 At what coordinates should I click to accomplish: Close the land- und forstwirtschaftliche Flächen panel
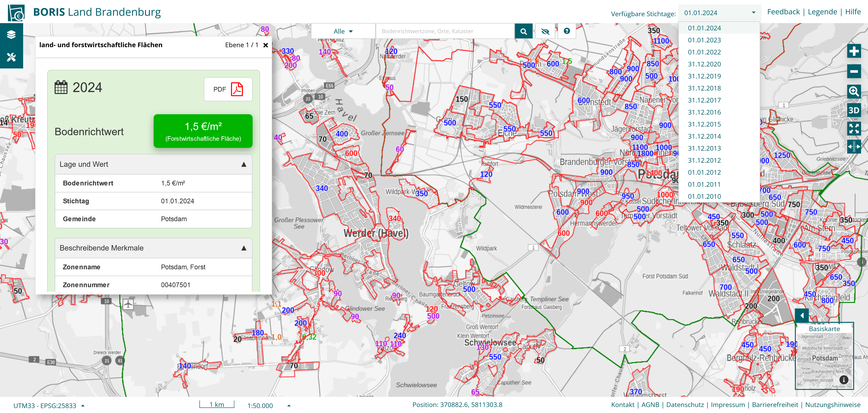[266, 45]
